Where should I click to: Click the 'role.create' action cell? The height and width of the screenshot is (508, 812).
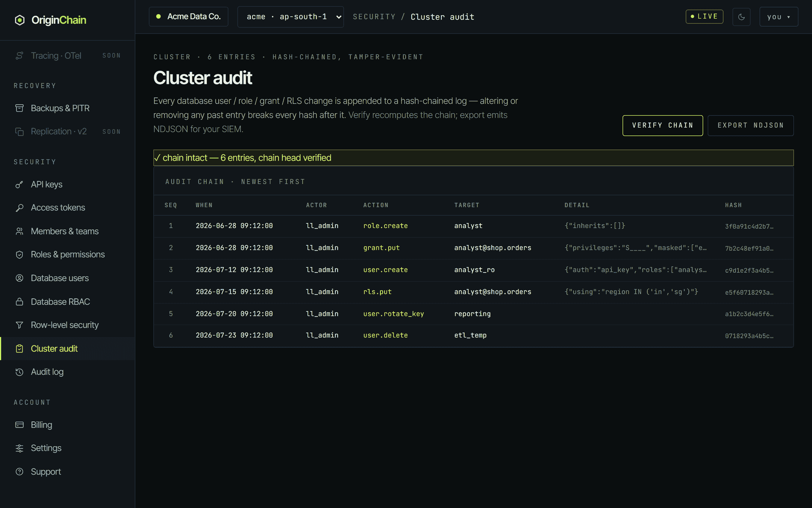(x=385, y=226)
